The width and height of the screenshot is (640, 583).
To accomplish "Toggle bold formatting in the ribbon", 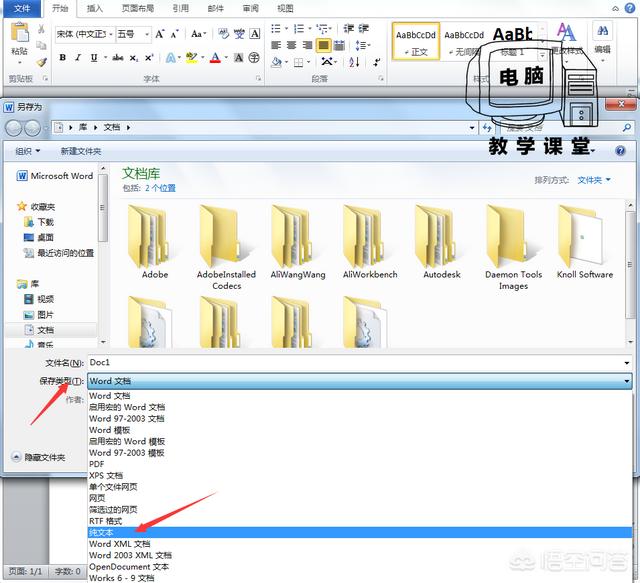I will pyautogui.click(x=62, y=58).
